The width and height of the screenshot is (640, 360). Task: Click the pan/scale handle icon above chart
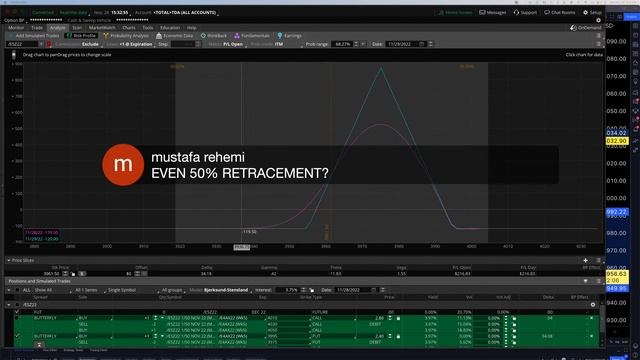[x=13, y=54]
